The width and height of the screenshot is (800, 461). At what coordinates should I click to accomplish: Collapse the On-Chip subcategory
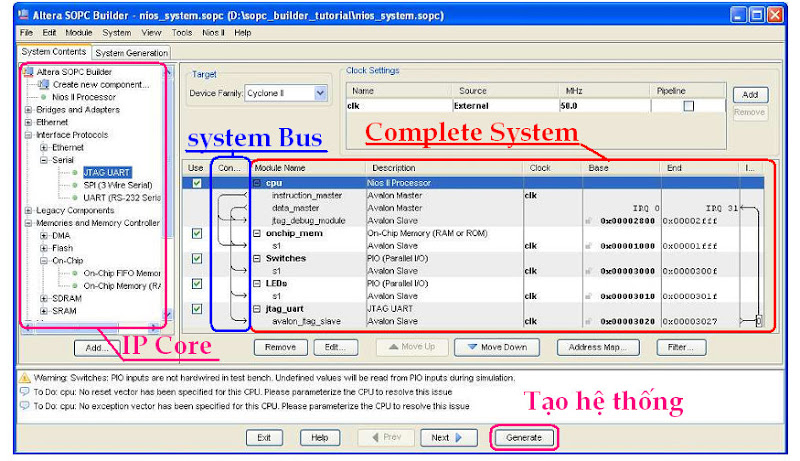pyautogui.click(x=44, y=261)
